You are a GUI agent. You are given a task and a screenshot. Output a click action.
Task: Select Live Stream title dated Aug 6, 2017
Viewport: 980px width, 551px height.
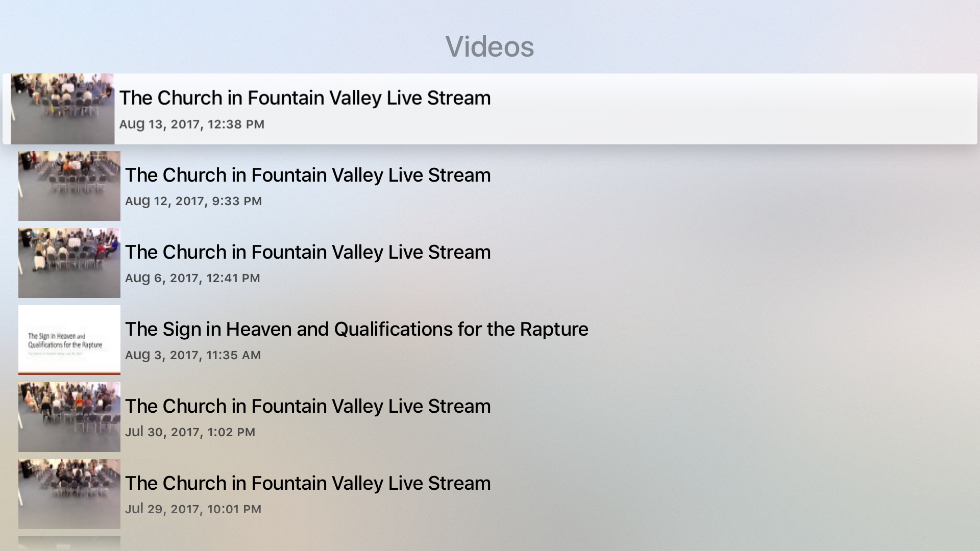click(308, 252)
